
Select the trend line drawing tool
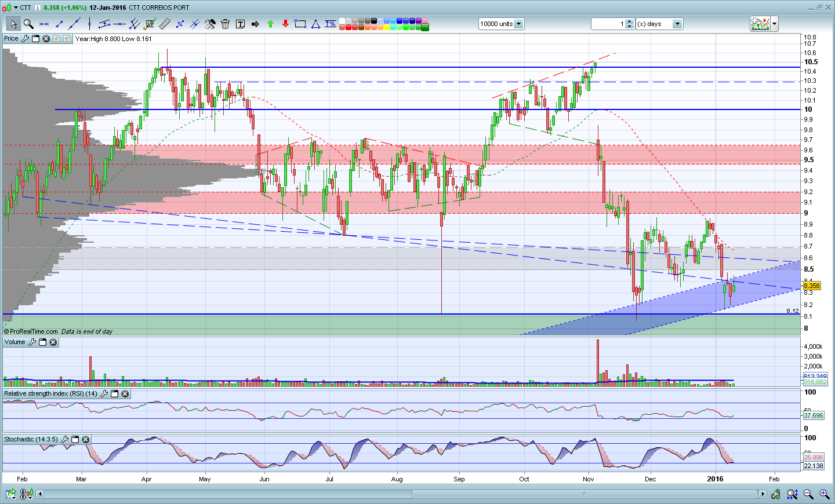coord(74,24)
